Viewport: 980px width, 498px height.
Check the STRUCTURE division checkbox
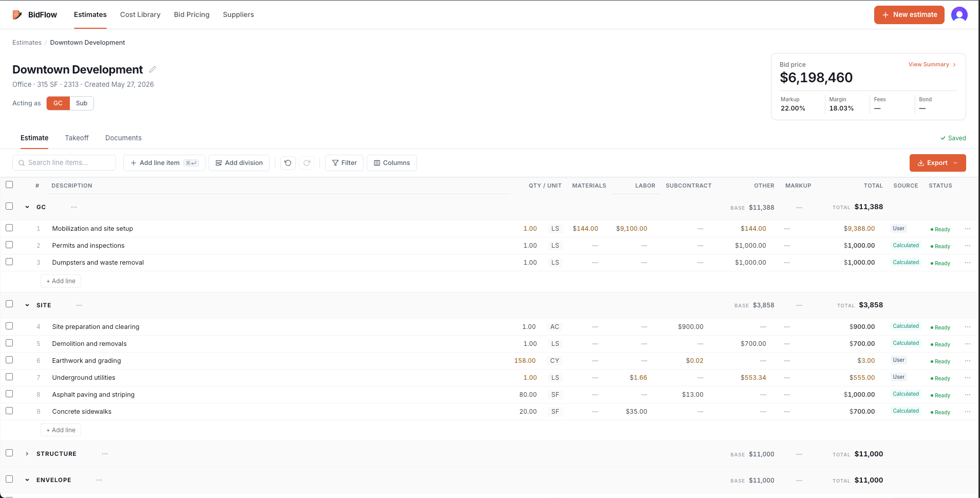9,453
